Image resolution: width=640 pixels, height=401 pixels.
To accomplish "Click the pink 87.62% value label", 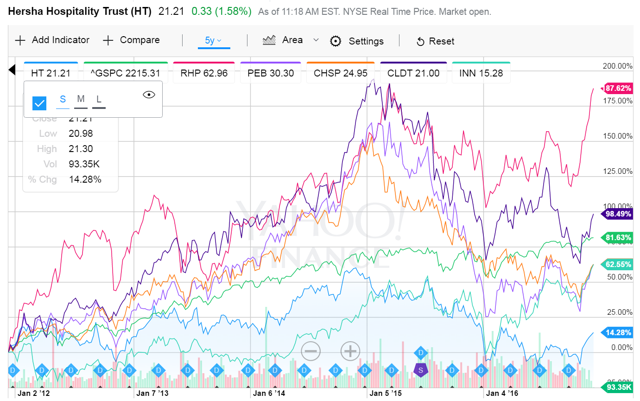I will 617,88.
